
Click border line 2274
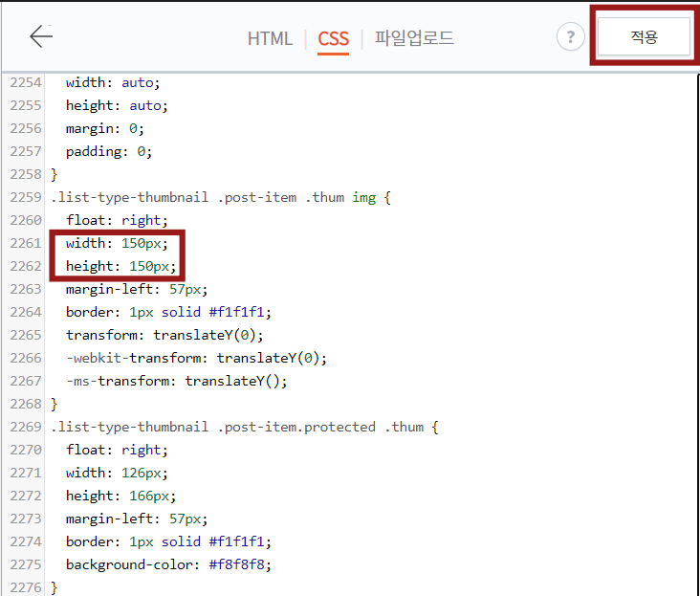pos(168,541)
